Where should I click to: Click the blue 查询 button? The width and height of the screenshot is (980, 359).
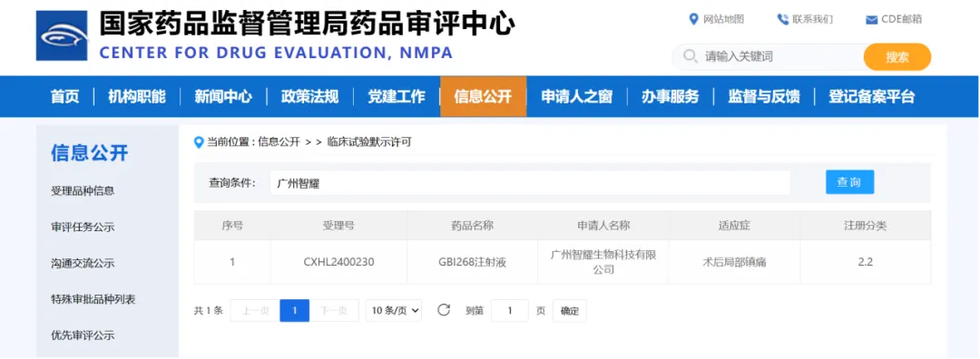tap(849, 182)
